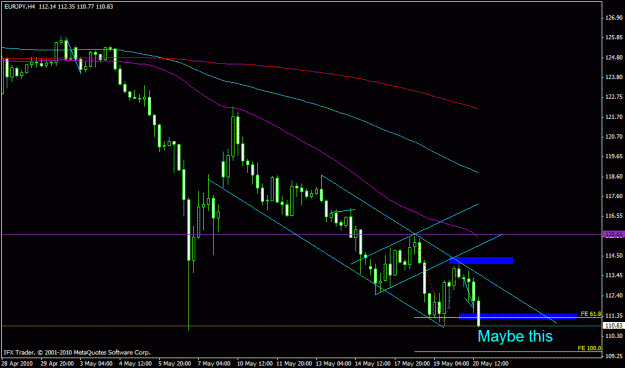625x368 pixels.
Task: Select the lower blue rectangle near 111.35
Action: tap(518, 316)
